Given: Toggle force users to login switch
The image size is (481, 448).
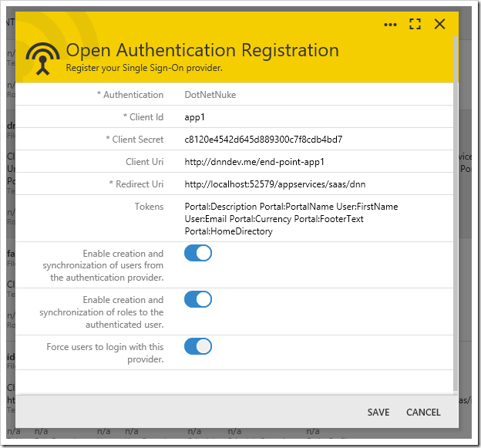Looking at the screenshot, I should [198, 346].
